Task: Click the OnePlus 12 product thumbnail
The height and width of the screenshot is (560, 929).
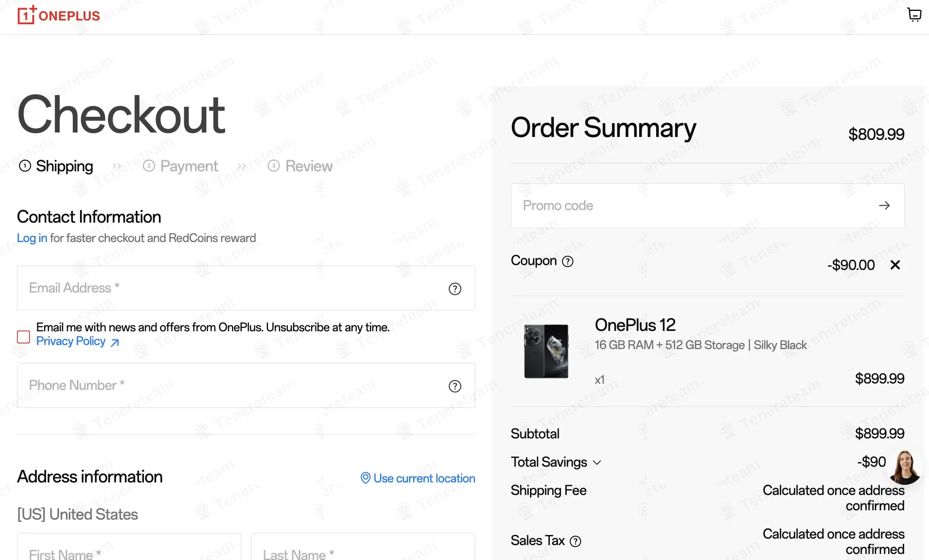Action: (x=546, y=351)
